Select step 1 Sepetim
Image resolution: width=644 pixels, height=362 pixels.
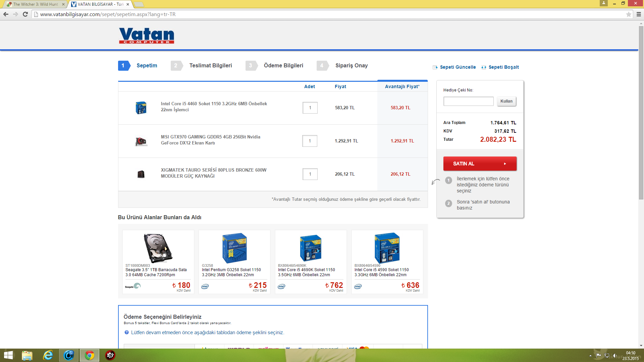point(138,66)
